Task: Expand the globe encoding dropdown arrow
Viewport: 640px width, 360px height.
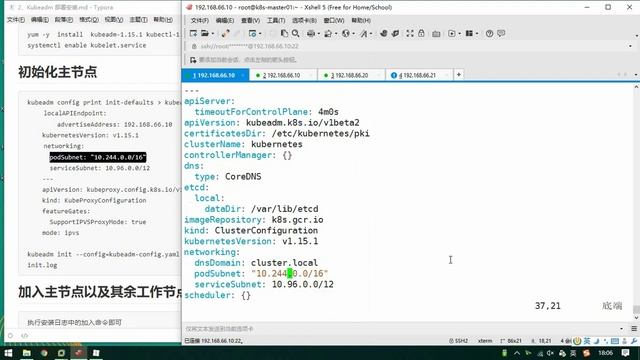Action: [x=353, y=34]
